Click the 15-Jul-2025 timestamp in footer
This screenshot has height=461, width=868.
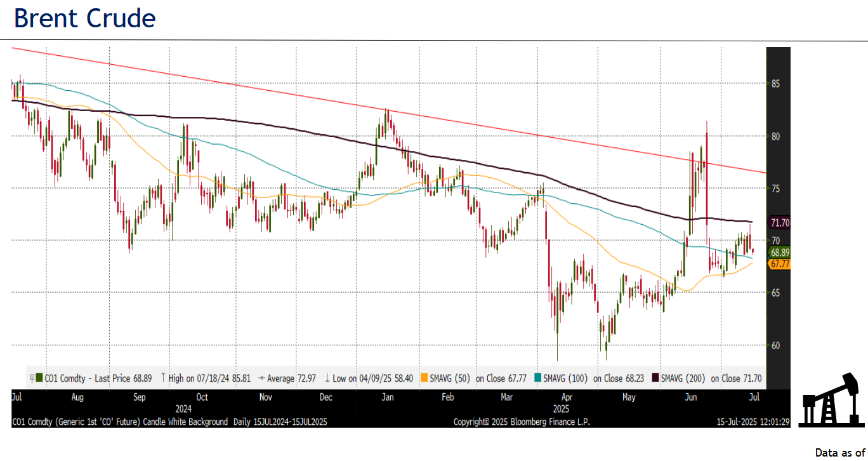tap(752, 422)
